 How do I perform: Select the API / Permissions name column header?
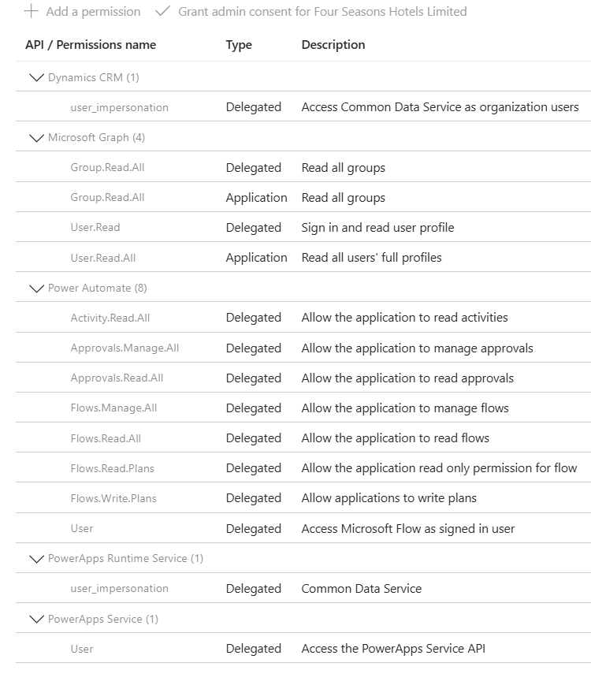pos(89,45)
